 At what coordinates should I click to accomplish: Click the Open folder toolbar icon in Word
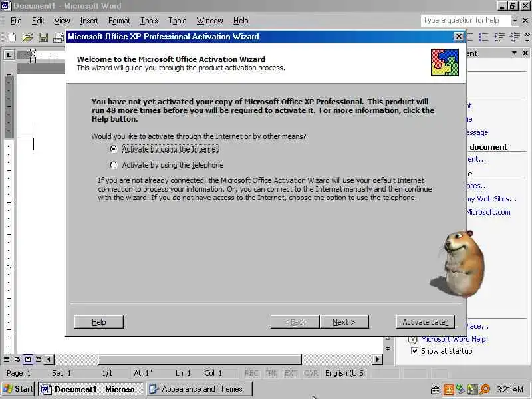point(27,37)
